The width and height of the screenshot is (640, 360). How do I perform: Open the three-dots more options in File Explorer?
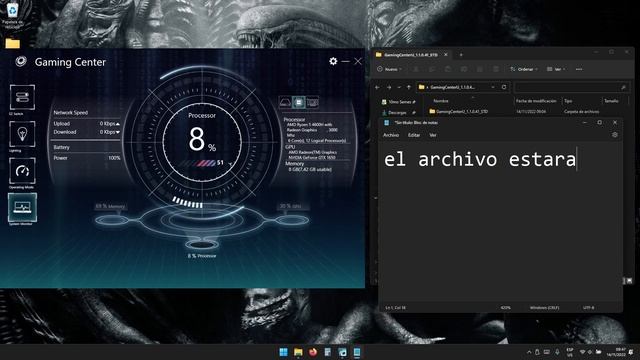click(x=579, y=69)
